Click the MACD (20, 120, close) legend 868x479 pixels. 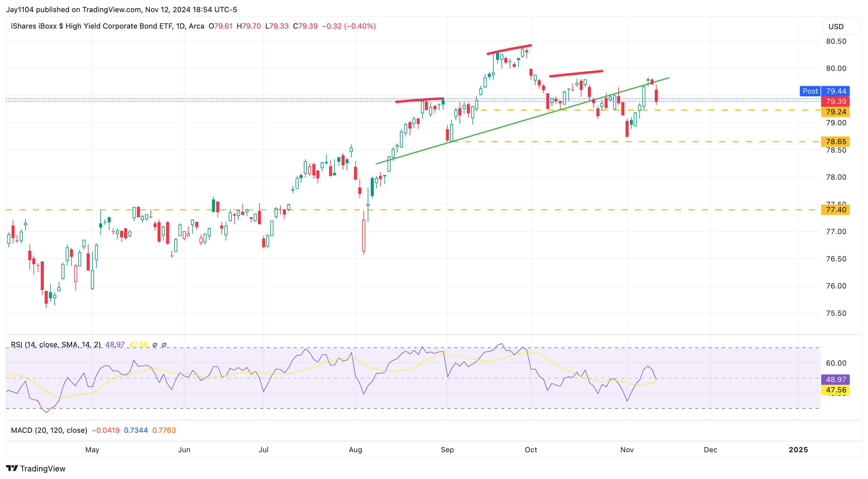point(49,430)
